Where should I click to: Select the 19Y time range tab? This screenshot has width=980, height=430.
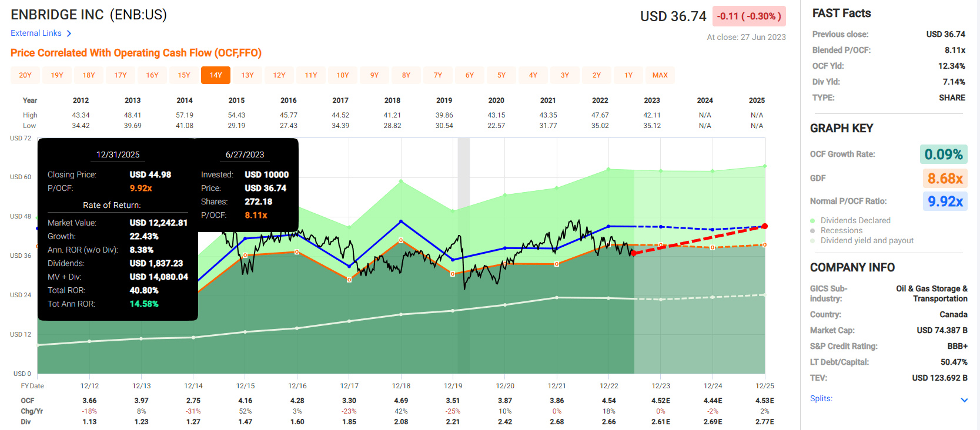tap(57, 75)
